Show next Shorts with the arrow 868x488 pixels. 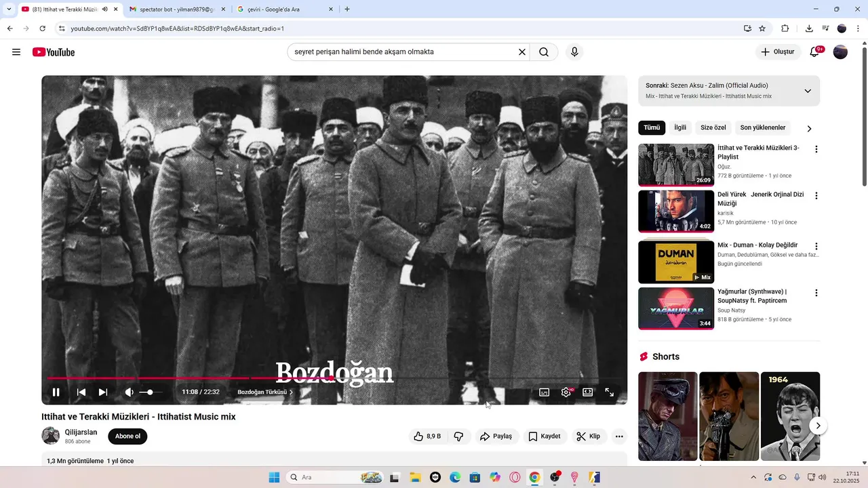coord(818,426)
